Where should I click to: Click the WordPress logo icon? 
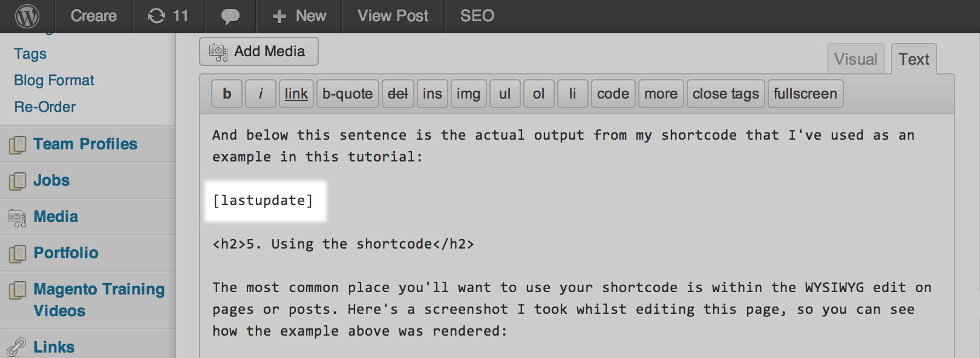pyautogui.click(x=27, y=16)
